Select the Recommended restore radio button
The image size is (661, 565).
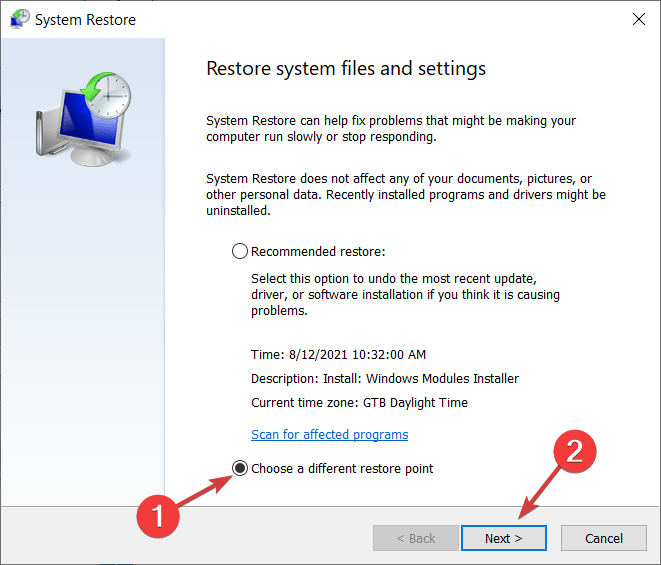click(x=239, y=251)
